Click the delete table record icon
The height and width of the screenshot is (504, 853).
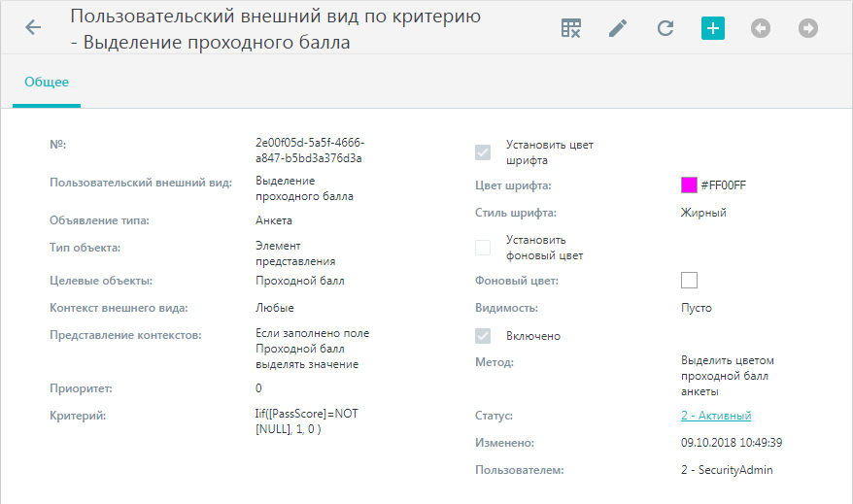[x=570, y=28]
